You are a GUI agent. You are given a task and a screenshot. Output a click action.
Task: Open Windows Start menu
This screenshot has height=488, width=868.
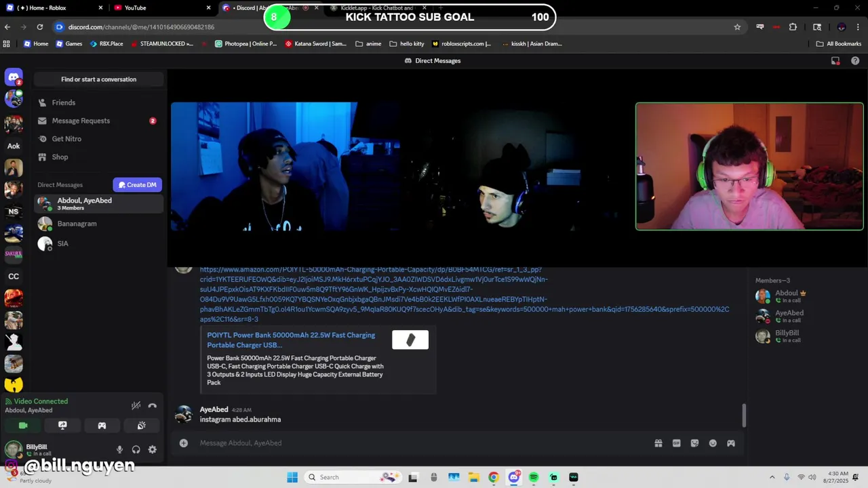292,477
